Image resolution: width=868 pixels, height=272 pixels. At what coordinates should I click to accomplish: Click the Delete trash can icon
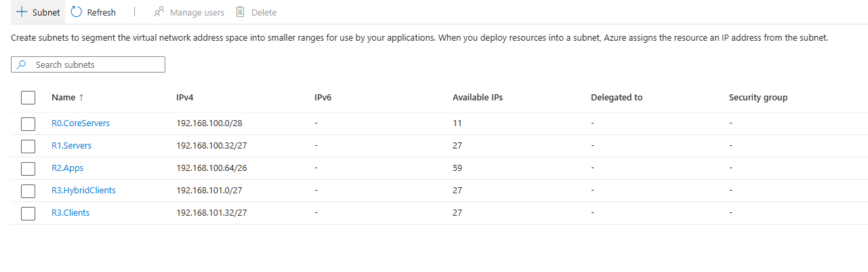coord(240,12)
